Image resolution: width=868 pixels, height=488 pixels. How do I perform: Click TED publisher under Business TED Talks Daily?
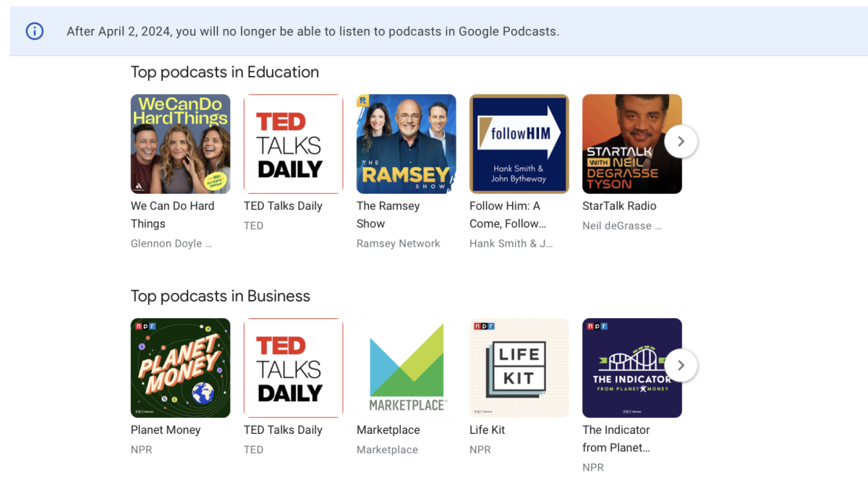coord(253,450)
